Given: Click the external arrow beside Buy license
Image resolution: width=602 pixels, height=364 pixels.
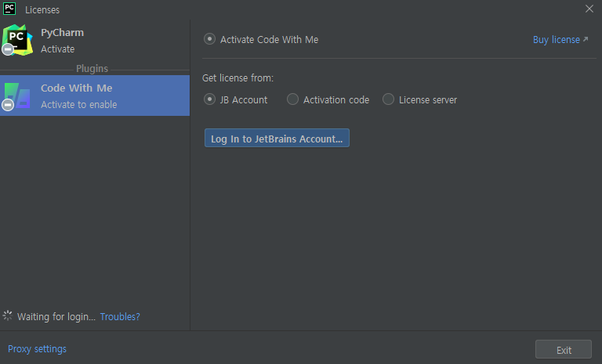Looking at the screenshot, I should [586, 39].
